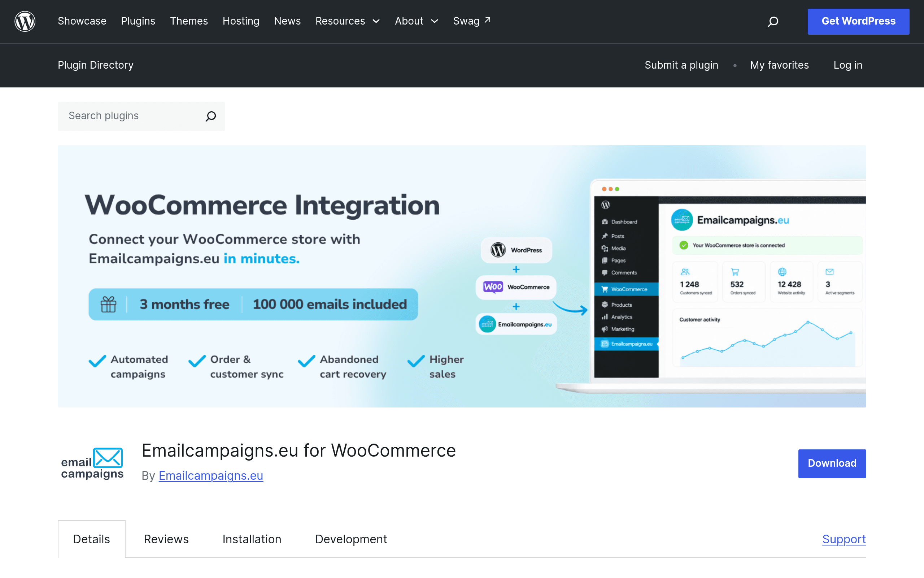Click the WordPress logo icon
Viewport: 924px width, 578px height.
point(25,21)
